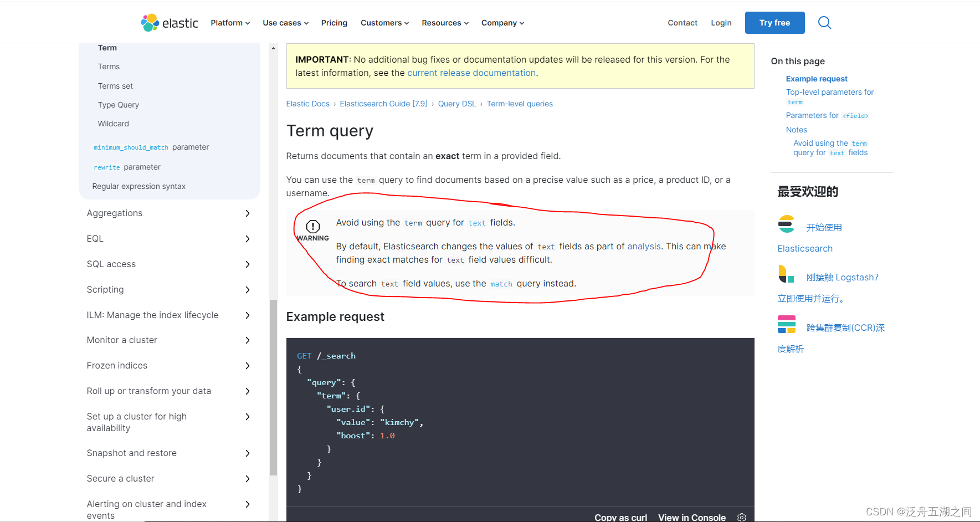Go to the Pricing page
The width and height of the screenshot is (980, 522).
334,23
